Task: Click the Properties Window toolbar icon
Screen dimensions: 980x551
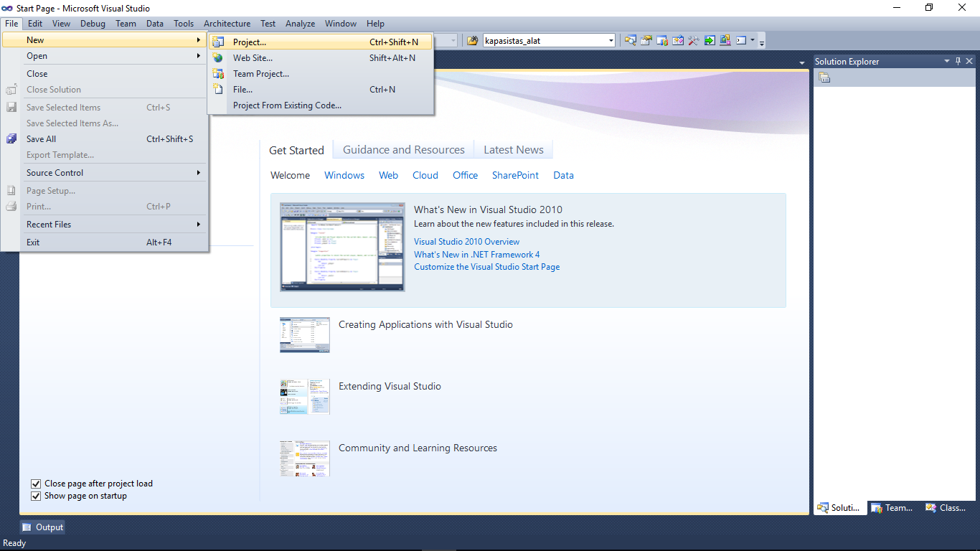Action: click(x=646, y=40)
